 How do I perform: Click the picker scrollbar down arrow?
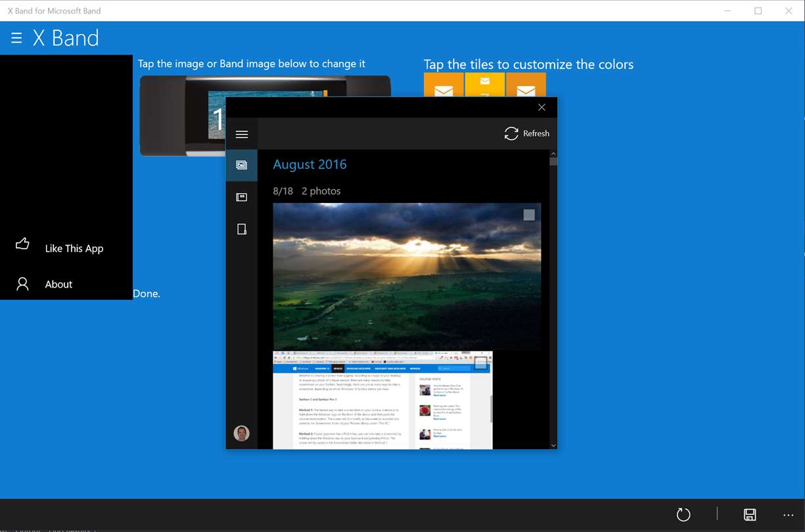553,445
